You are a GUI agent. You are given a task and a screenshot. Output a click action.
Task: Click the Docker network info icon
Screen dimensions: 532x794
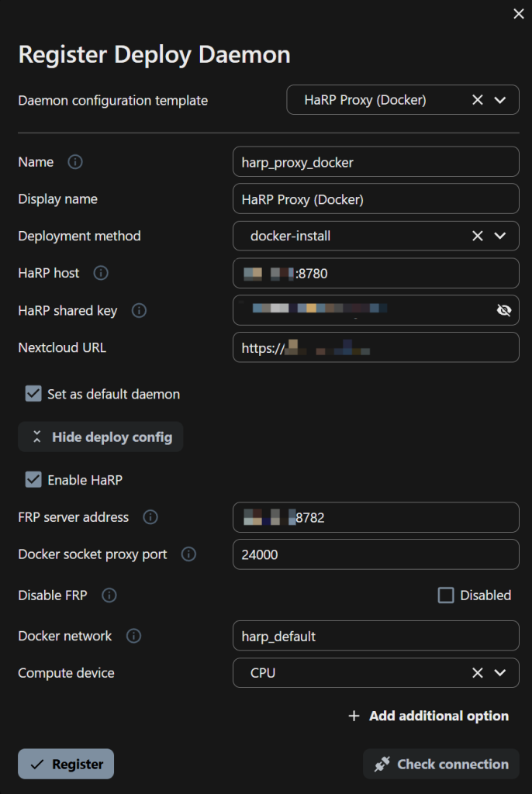tap(133, 636)
